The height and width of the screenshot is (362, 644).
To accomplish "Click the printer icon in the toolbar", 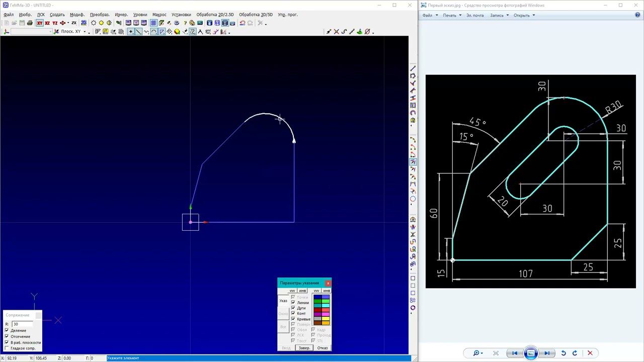I will click(x=30, y=23).
